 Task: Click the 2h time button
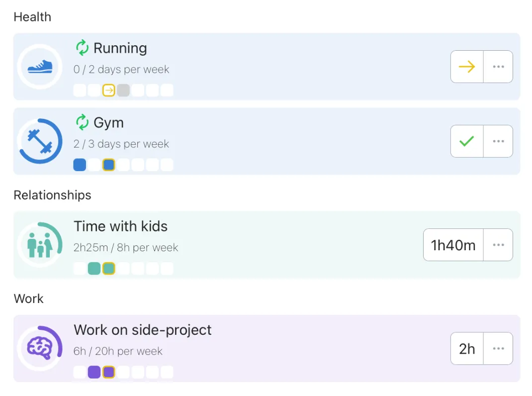coord(467,349)
